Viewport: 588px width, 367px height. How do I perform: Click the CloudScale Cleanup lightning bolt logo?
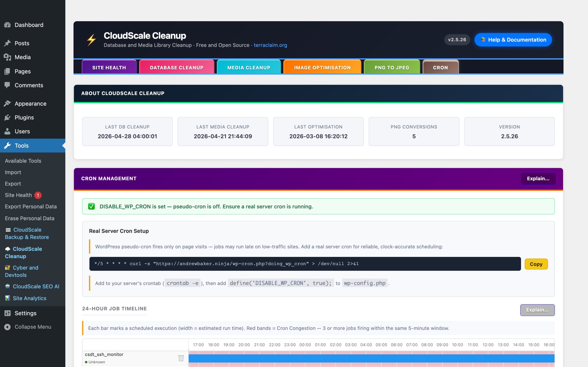coord(92,39)
